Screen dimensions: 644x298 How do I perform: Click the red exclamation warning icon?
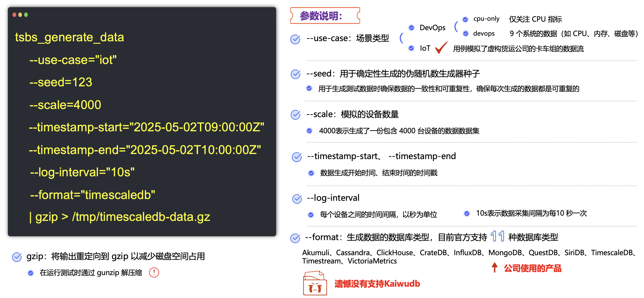[x=154, y=272]
